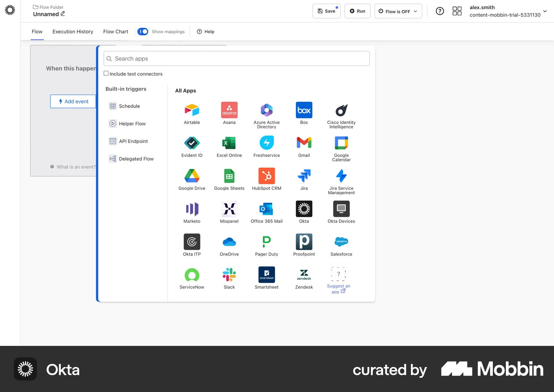Choose the Schedule built-in trigger
Image resolution: width=554 pixels, height=392 pixels.
pos(125,106)
